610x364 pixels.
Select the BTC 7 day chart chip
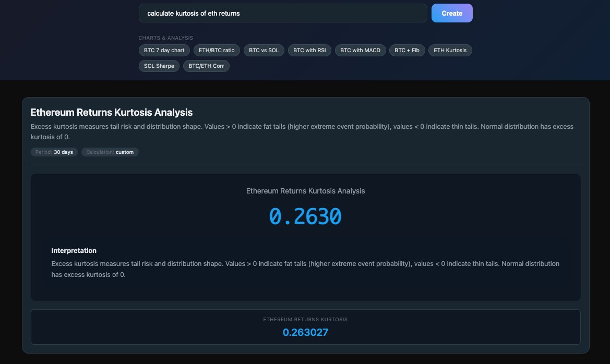[164, 50]
